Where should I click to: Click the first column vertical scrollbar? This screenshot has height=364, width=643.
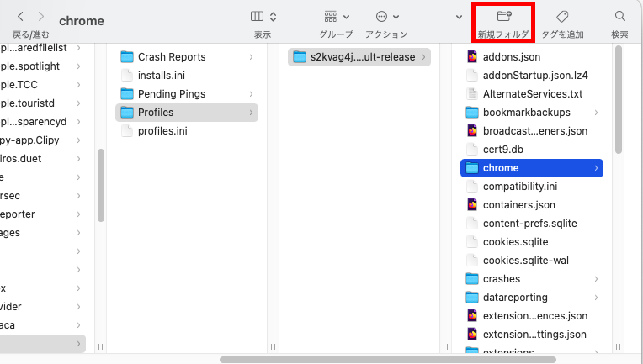click(101, 185)
